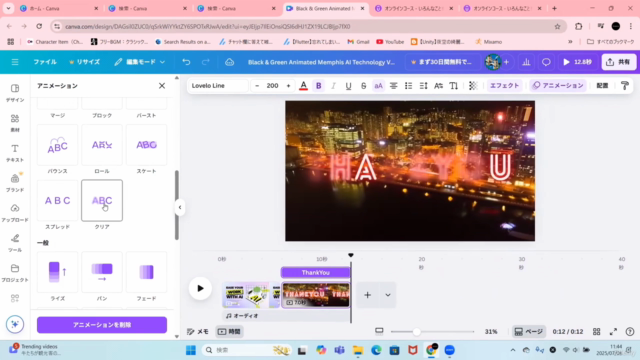The width and height of the screenshot is (640, 360).
Task: Expand add page options chevron
Action: click(x=388, y=295)
